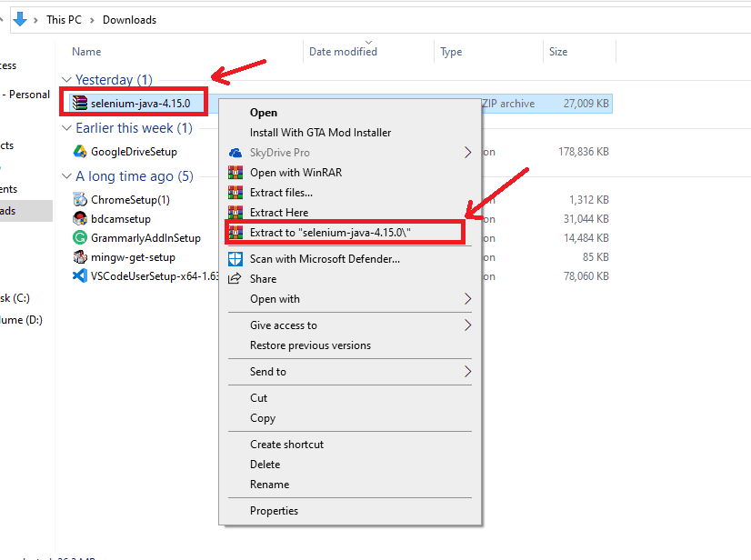Click the selenium-java-4.15.0 archive icon
751x560 pixels.
pyautogui.click(x=80, y=104)
